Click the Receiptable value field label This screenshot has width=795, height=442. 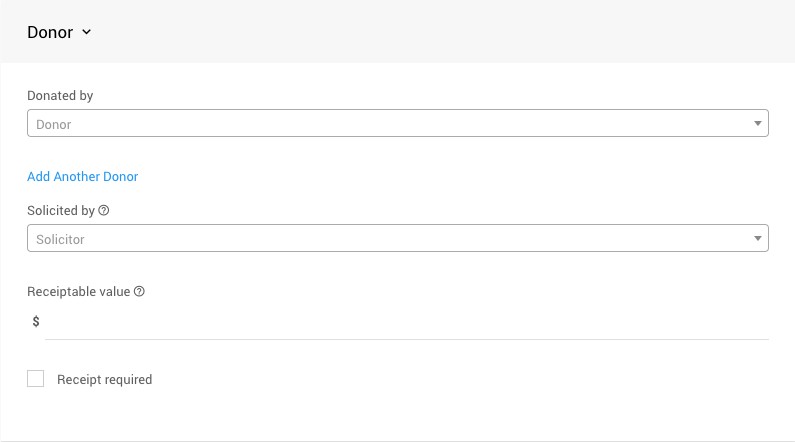(x=78, y=292)
